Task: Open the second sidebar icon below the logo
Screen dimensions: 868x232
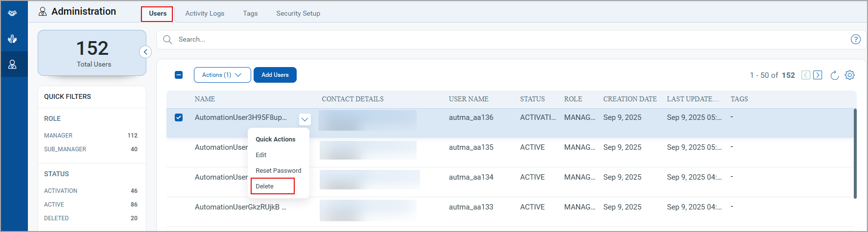Action: (x=13, y=39)
